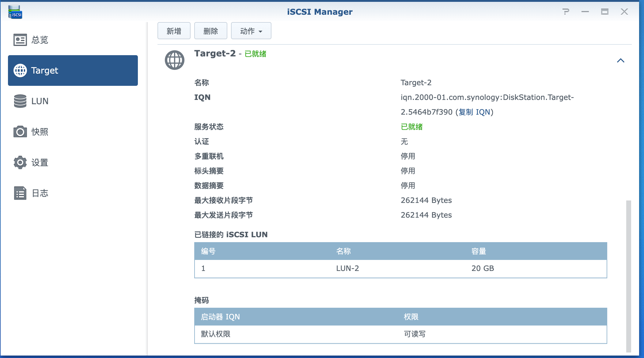
Task: Click the 容量 column header
Action: (479, 251)
